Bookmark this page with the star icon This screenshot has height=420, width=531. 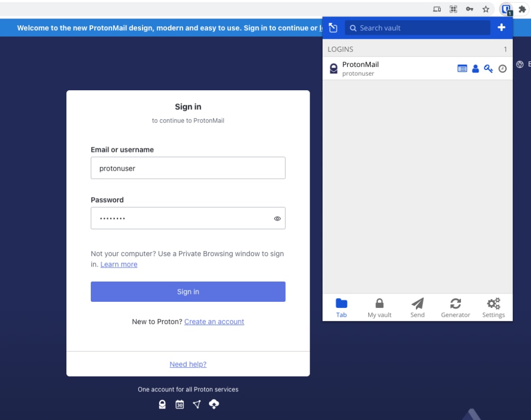point(485,9)
